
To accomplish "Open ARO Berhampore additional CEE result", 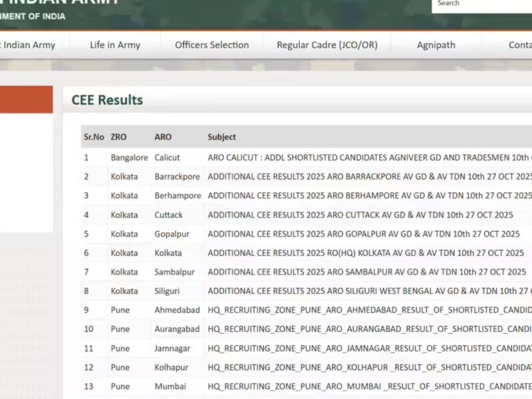I will [x=370, y=196].
